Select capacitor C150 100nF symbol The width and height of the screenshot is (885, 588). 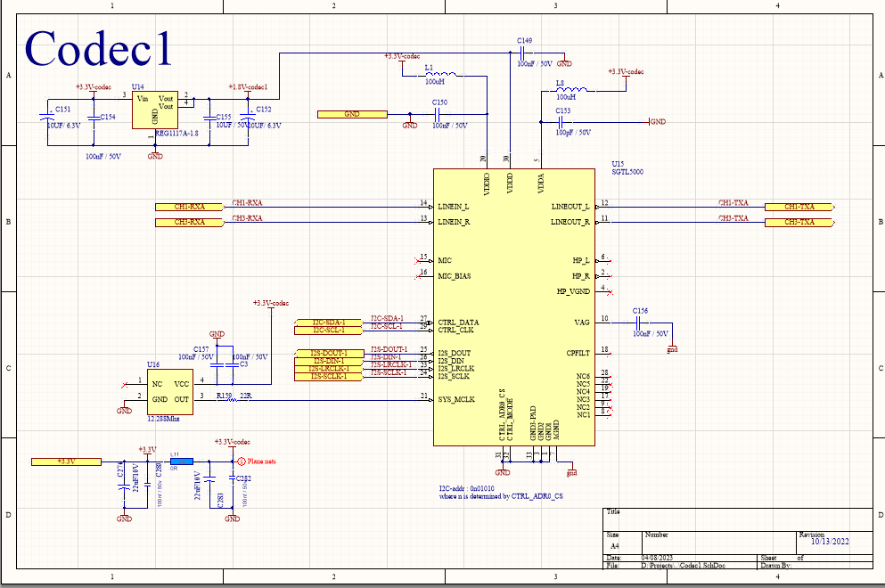[x=439, y=114]
